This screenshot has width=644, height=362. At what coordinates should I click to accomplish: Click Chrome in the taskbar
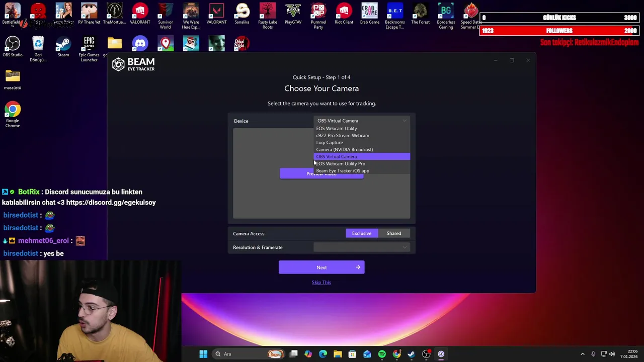[396, 354]
